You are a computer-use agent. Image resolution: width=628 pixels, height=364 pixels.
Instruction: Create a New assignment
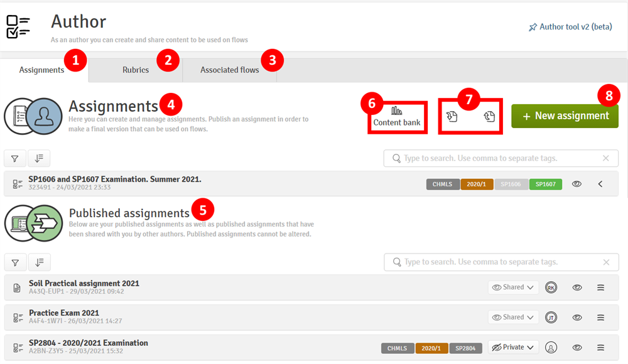565,116
